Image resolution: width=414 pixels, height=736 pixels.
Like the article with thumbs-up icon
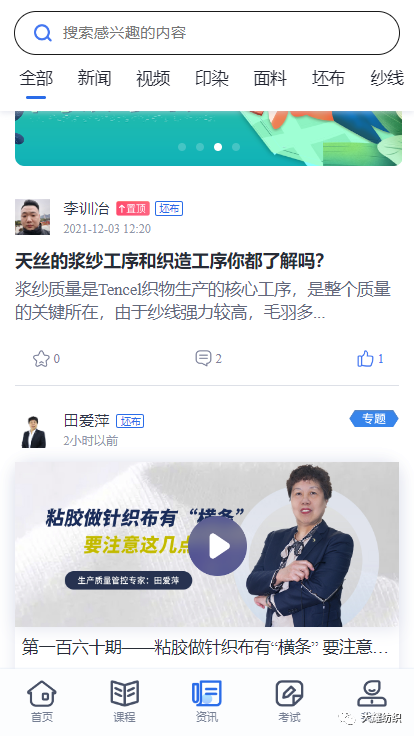(365, 359)
